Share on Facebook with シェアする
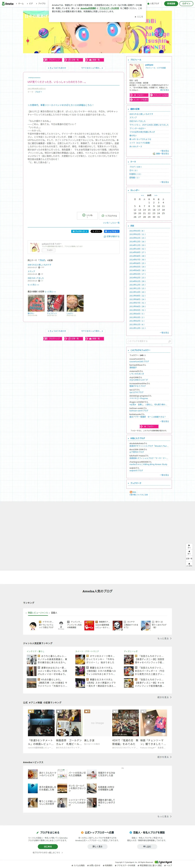 (111, 232)
